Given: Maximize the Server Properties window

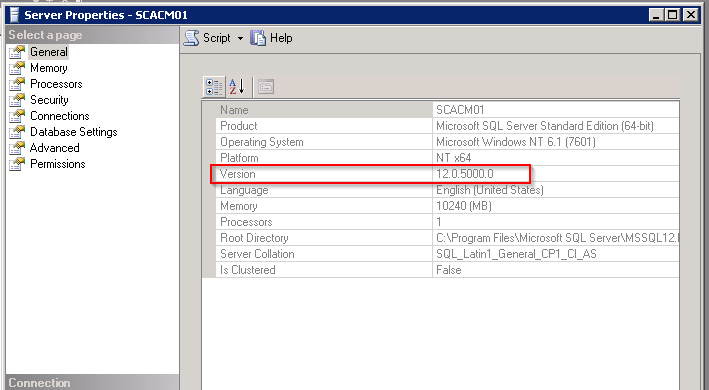Looking at the screenshot, I should coord(673,15).
